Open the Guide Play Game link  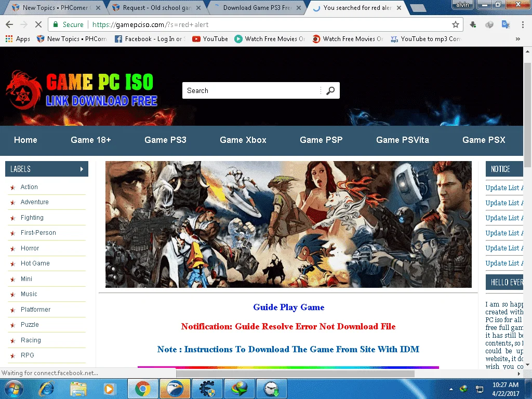[289, 308]
